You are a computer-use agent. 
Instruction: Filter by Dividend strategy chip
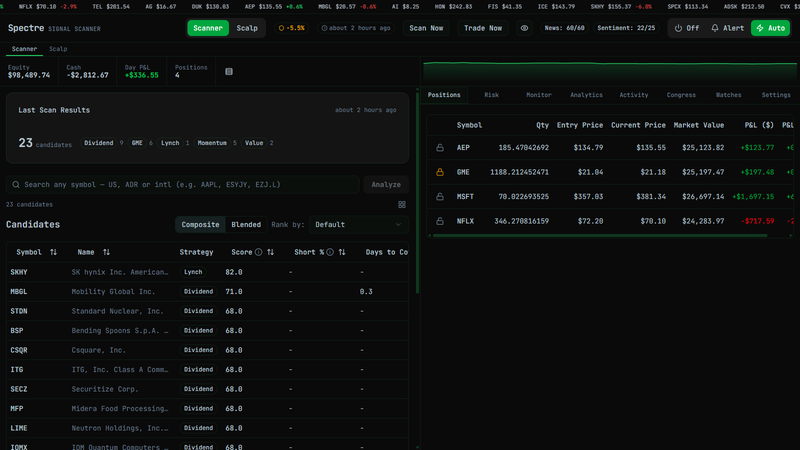point(98,143)
